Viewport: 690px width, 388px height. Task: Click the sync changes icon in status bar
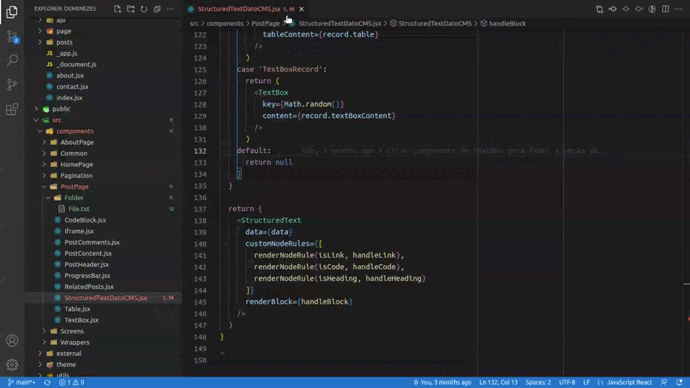coord(47,382)
